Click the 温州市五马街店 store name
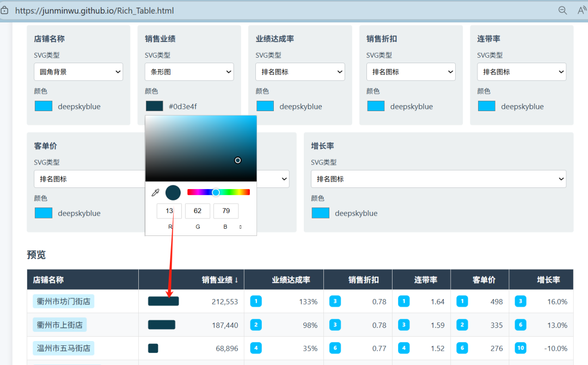The height and width of the screenshot is (365, 588). tap(63, 348)
